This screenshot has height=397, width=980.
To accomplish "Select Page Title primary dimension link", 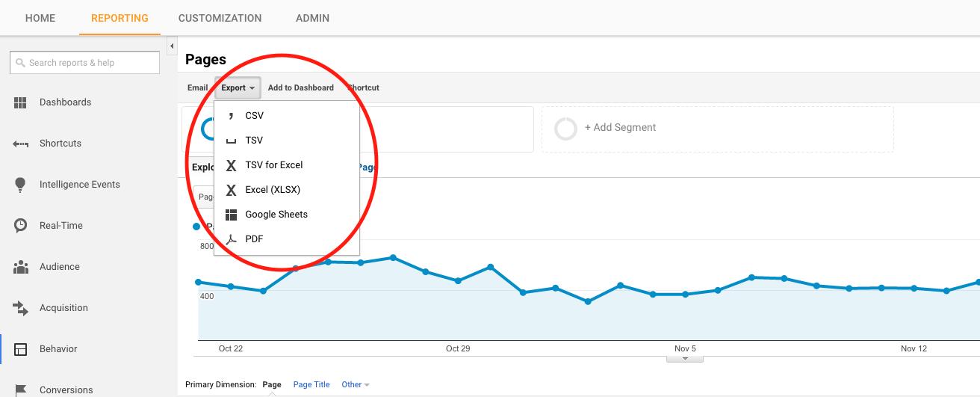I will click(311, 385).
